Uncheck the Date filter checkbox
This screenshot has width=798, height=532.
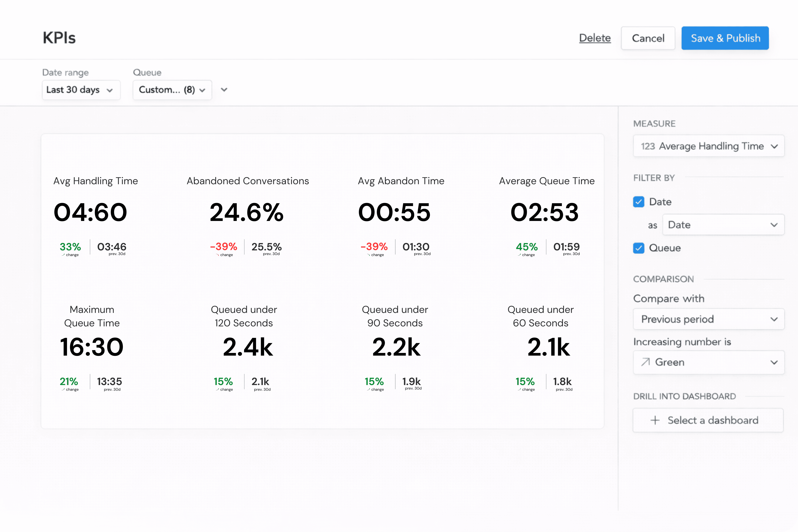point(639,202)
